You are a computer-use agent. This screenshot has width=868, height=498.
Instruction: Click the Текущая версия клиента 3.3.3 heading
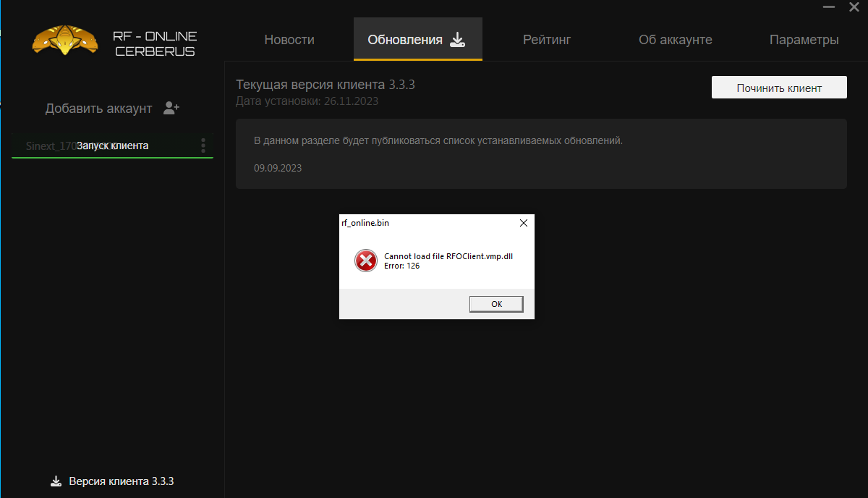(325, 85)
